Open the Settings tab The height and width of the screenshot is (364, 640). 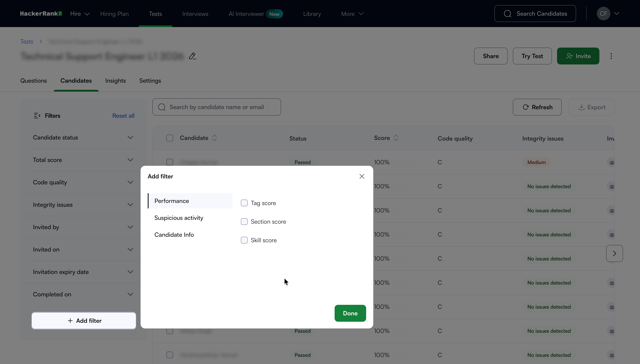point(150,81)
